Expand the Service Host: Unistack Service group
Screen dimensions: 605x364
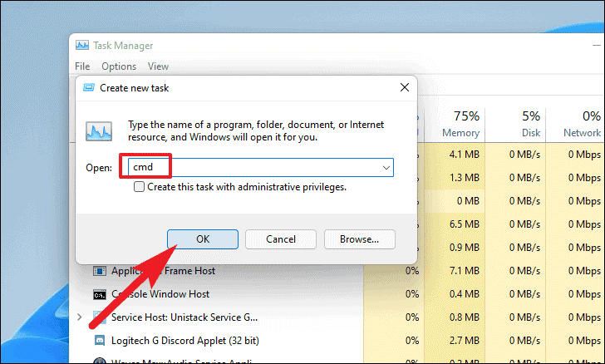click(x=79, y=317)
